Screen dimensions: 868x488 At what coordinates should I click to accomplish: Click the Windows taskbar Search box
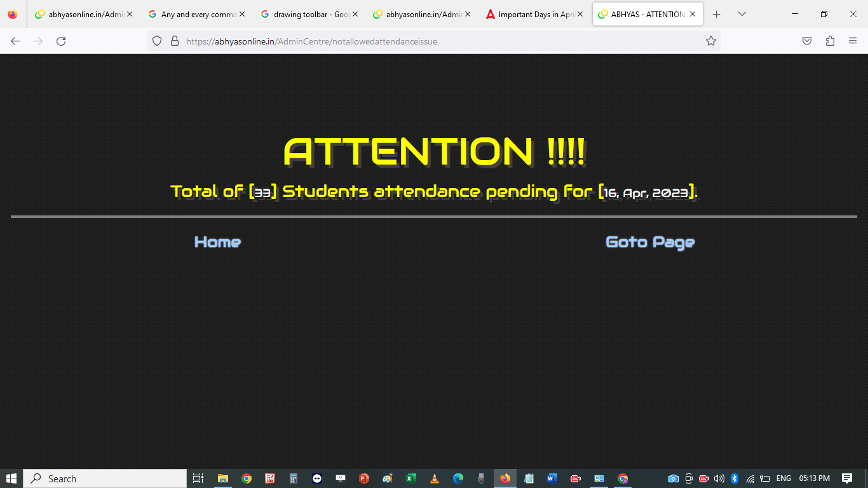(105, 478)
